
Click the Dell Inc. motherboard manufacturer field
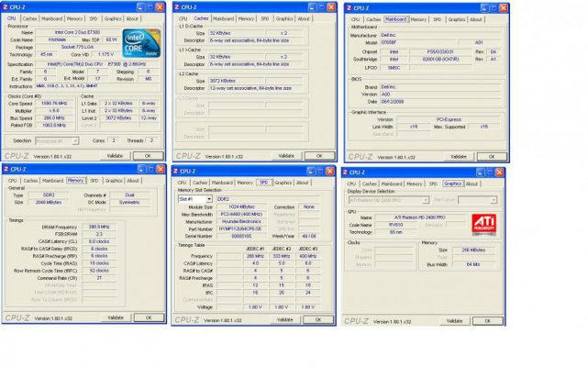tap(440, 35)
